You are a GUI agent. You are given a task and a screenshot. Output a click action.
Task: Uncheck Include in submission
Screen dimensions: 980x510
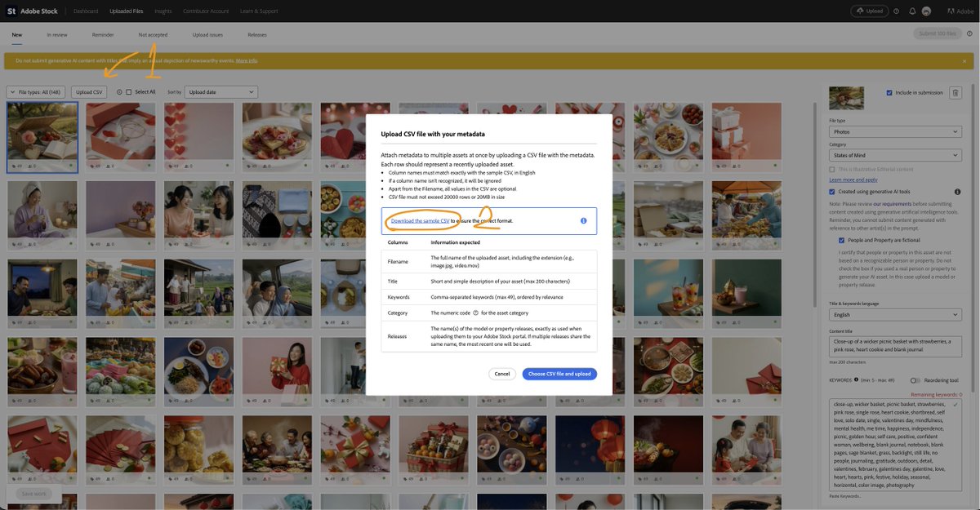[x=889, y=93]
